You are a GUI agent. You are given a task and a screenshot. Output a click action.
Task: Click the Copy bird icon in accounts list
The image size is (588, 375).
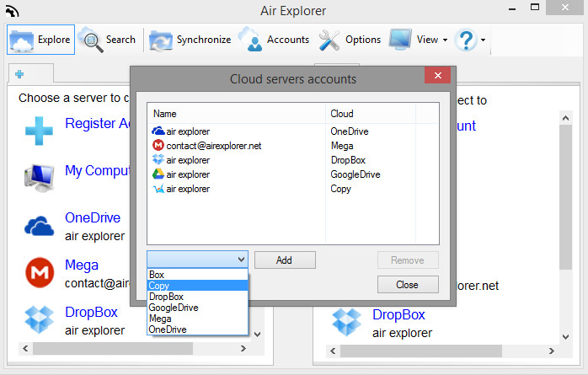[159, 189]
